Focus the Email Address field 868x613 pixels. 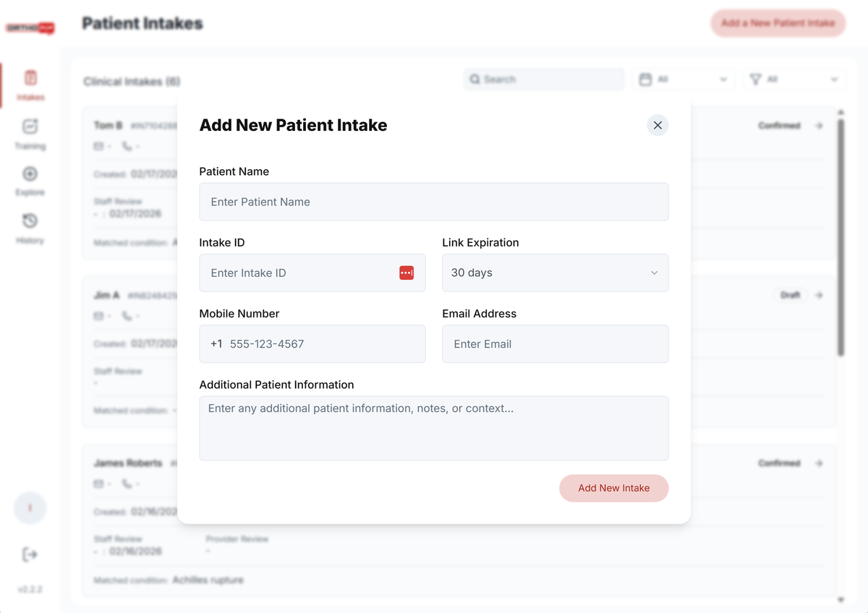click(x=555, y=344)
